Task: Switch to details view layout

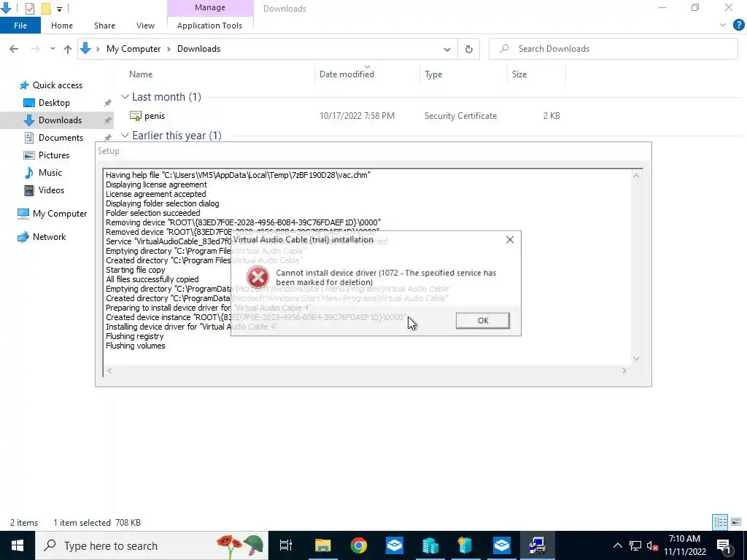Action: [x=720, y=522]
